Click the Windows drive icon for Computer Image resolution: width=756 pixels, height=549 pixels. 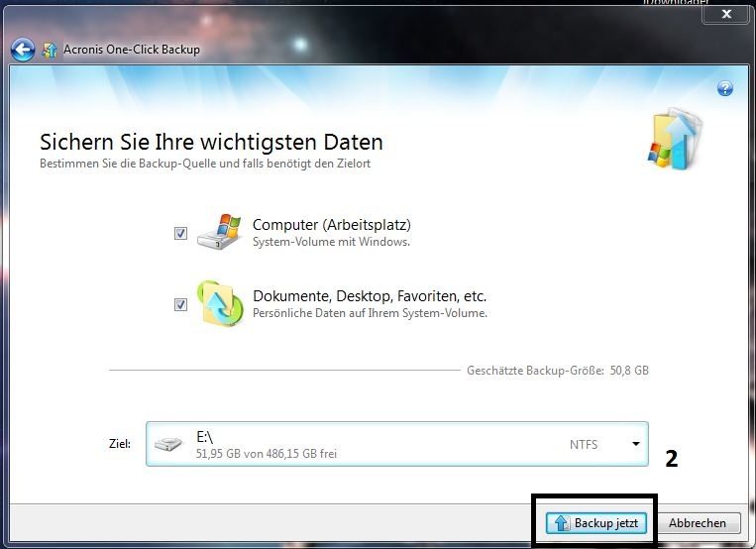tap(219, 232)
